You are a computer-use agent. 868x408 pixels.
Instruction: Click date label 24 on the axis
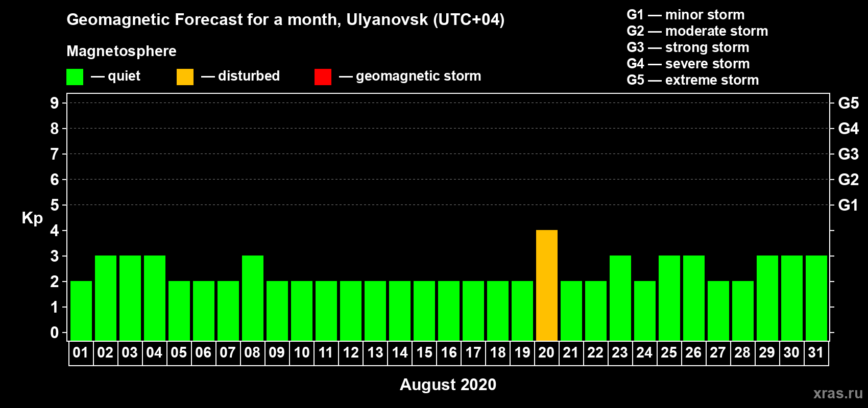tap(644, 352)
